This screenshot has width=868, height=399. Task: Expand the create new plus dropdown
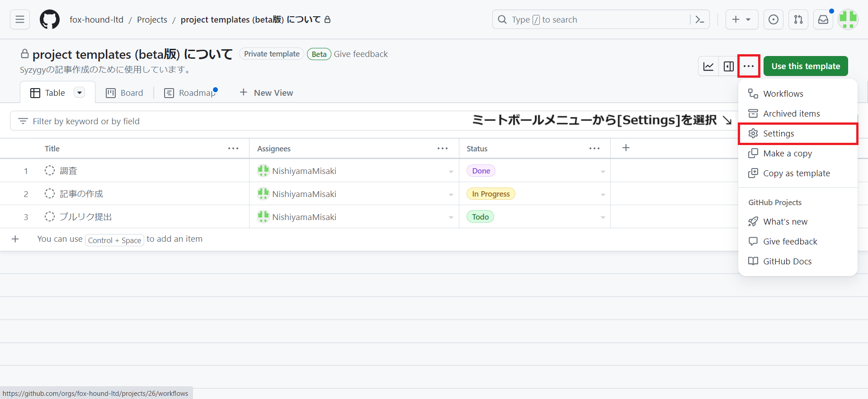click(x=741, y=19)
